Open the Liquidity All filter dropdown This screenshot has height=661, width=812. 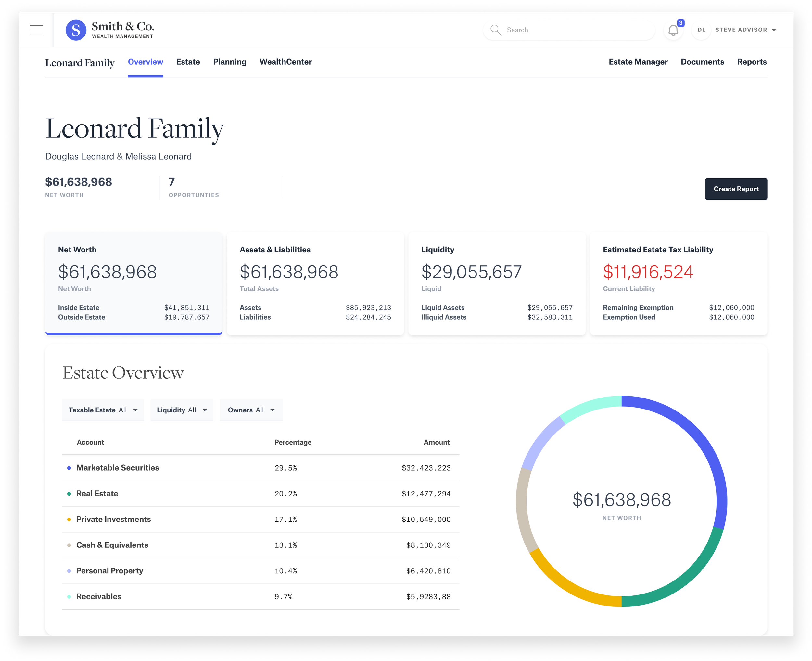pyautogui.click(x=182, y=410)
